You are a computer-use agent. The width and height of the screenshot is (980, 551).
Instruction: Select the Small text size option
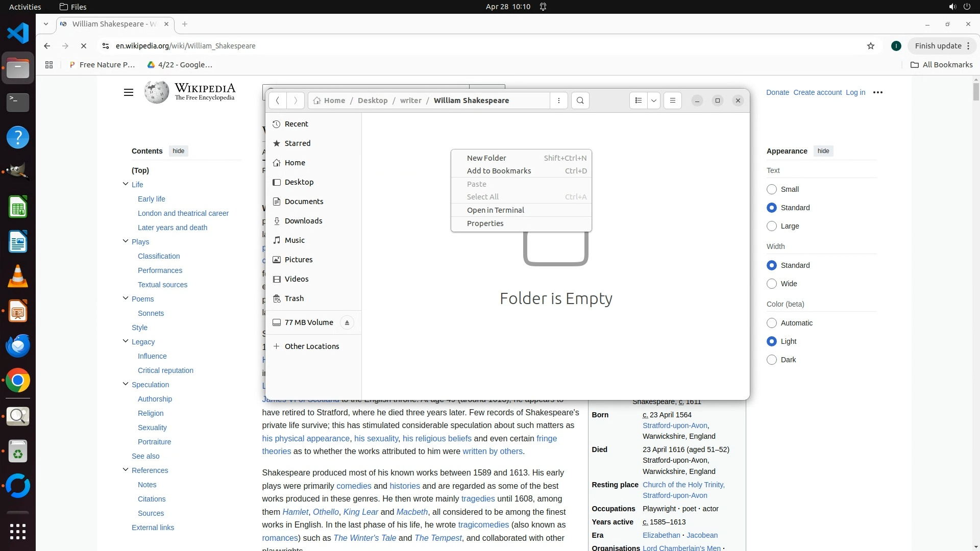771,189
